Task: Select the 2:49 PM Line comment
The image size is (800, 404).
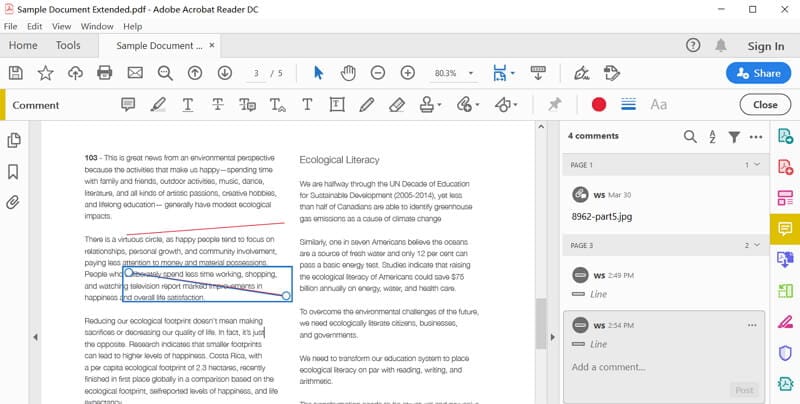Action: tap(665, 284)
